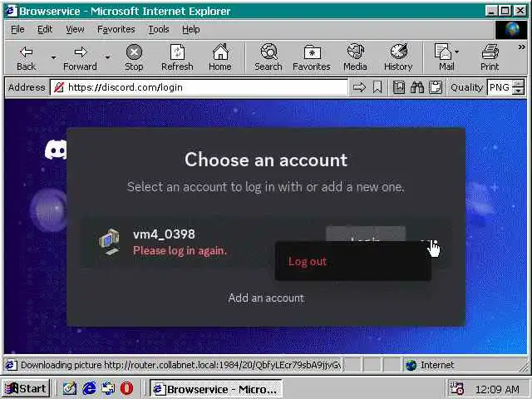
Task: Open the Media pane
Action: click(355, 57)
